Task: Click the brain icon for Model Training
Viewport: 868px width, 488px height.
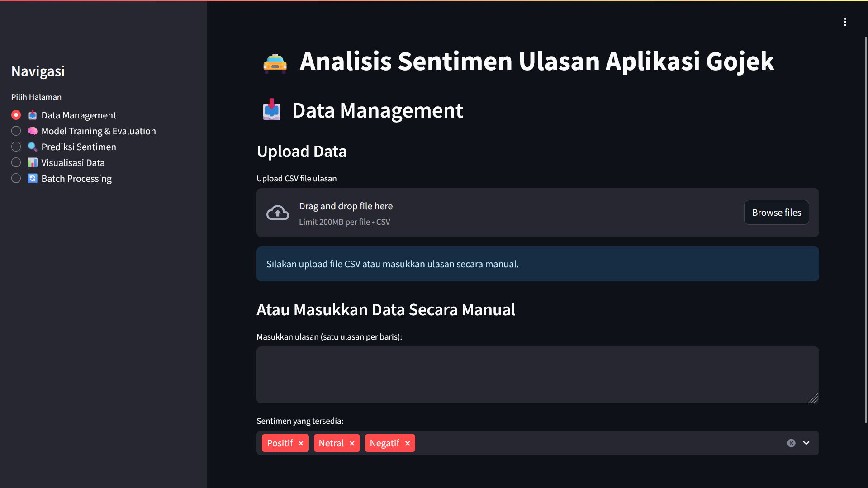Action: (32, 131)
